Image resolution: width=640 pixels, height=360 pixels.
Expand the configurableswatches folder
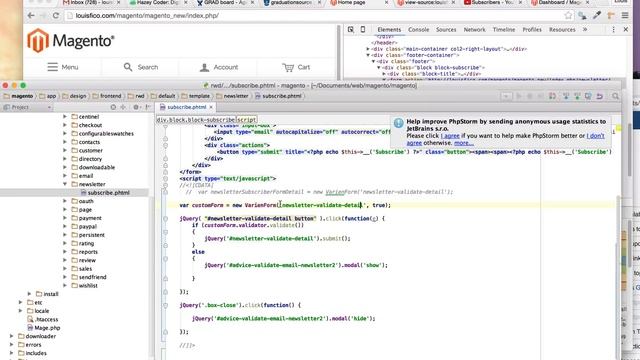point(65,133)
